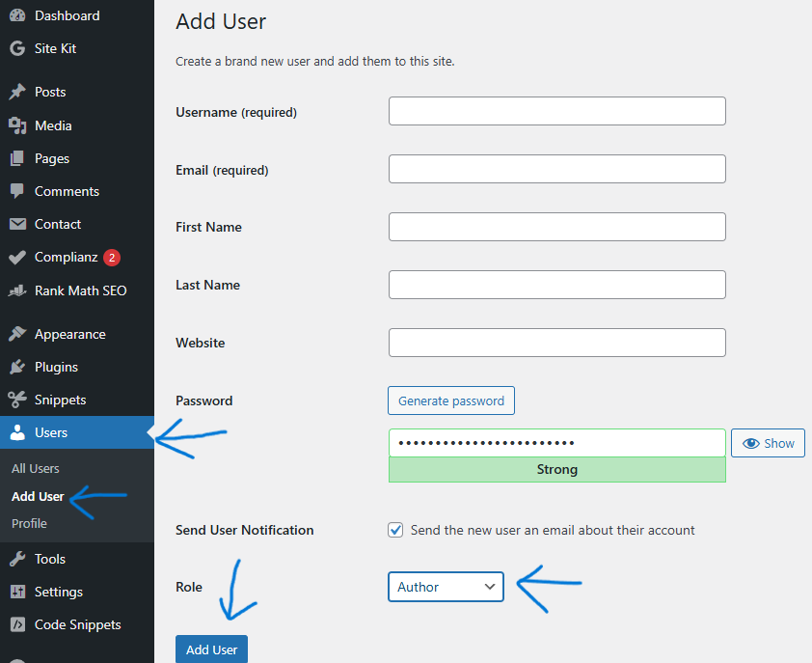The height and width of the screenshot is (663, 812).
Task: Click the Rank Math SEO icon
Action: coord(16,290)
